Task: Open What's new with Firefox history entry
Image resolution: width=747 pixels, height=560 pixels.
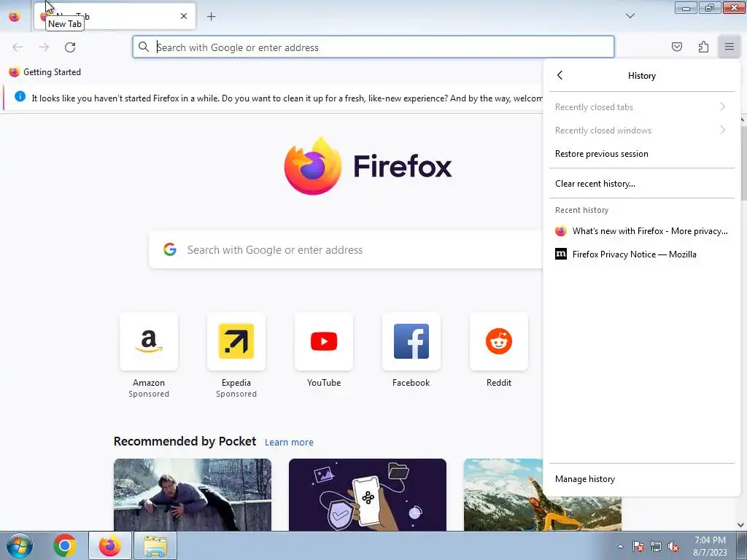Action: tap(641, 231)
